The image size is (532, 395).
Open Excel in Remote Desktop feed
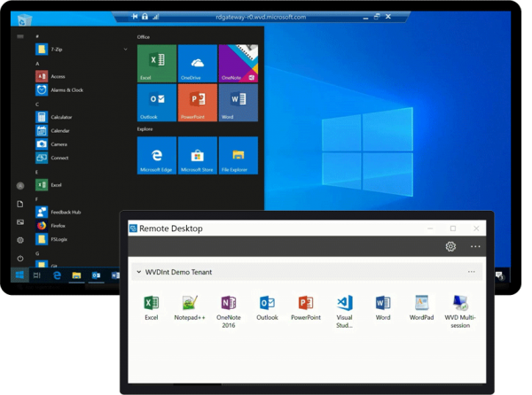click(152, 307)
